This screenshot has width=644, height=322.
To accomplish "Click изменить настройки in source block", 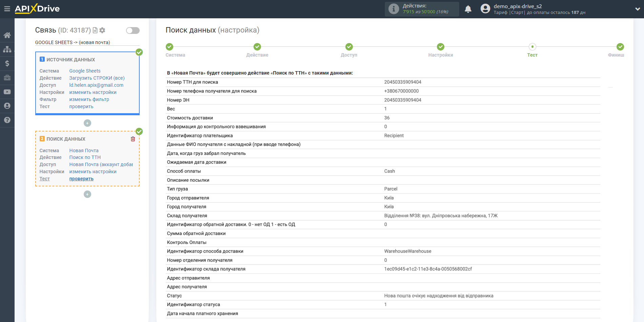I will (93, 92).
